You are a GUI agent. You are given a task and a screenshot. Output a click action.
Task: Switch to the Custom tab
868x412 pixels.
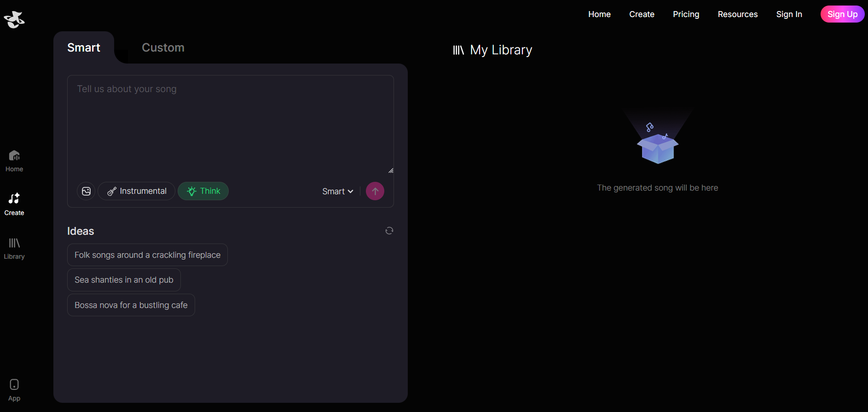(x=163, y=47)
